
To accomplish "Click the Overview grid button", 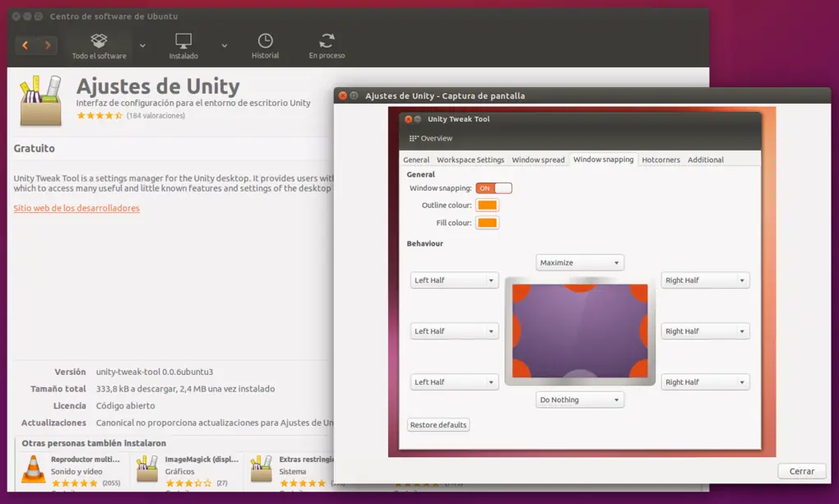I will click(x=431, y=138).
